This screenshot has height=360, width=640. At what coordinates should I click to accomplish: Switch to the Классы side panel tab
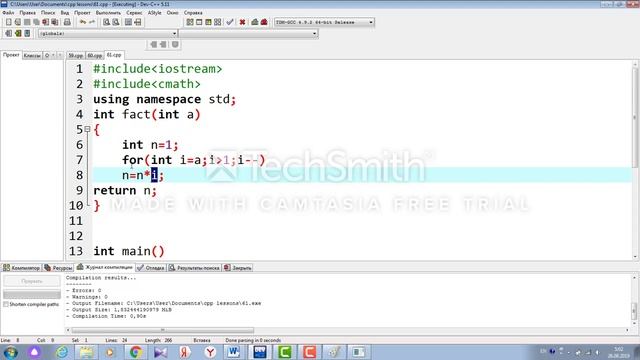point(32,55)
